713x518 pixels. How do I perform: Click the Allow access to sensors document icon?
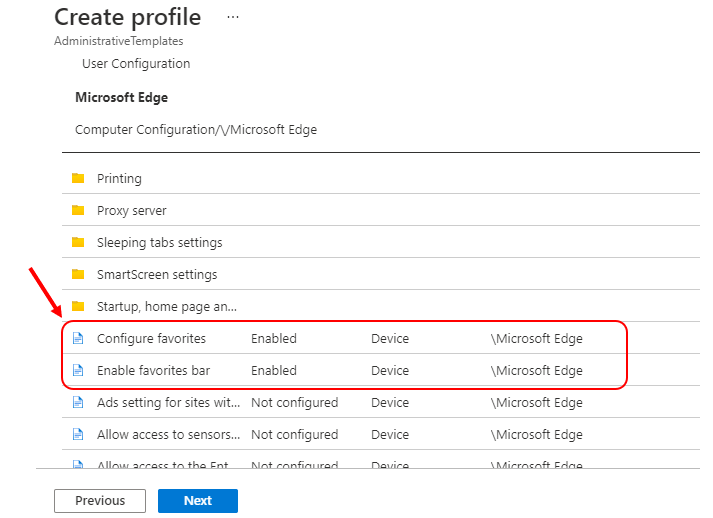point(78,434)
